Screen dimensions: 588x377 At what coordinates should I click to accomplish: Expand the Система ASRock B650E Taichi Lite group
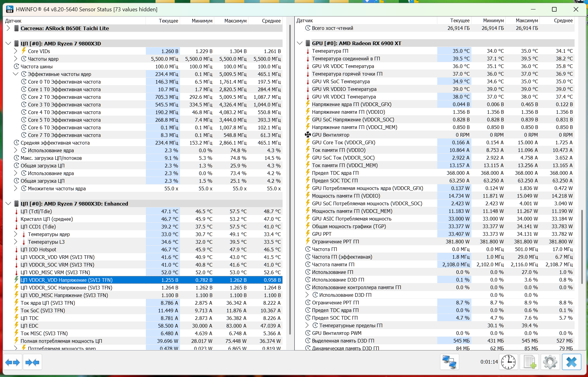click(8, 28)
